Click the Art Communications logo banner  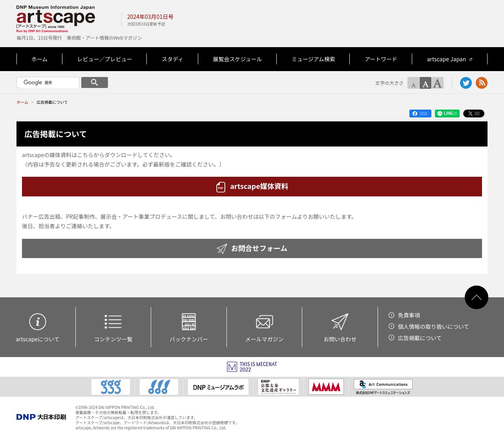coord(383,387)
